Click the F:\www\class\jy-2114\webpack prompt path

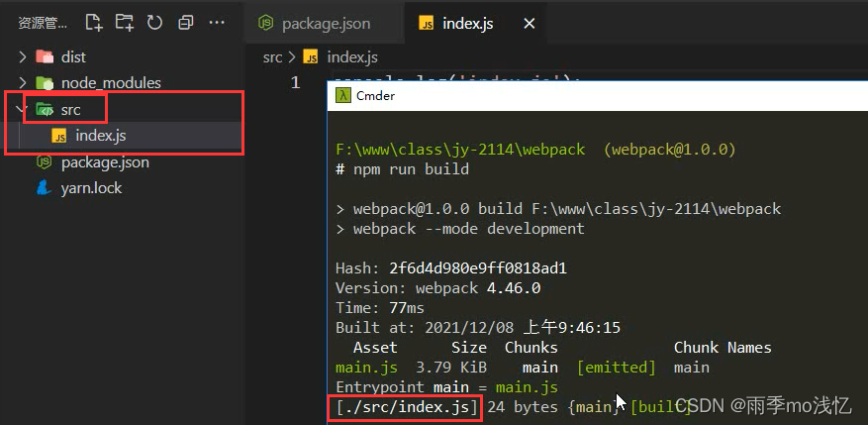460,150
